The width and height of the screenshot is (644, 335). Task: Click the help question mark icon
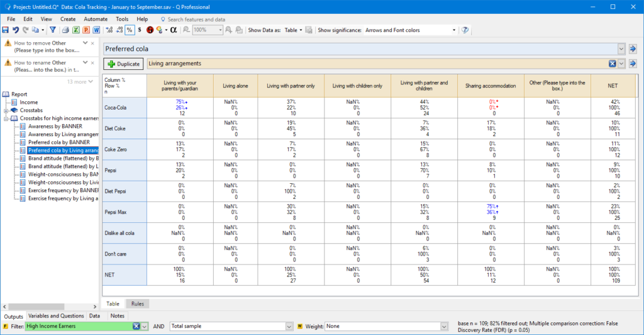pyautogui.click(x=465, y=30)
